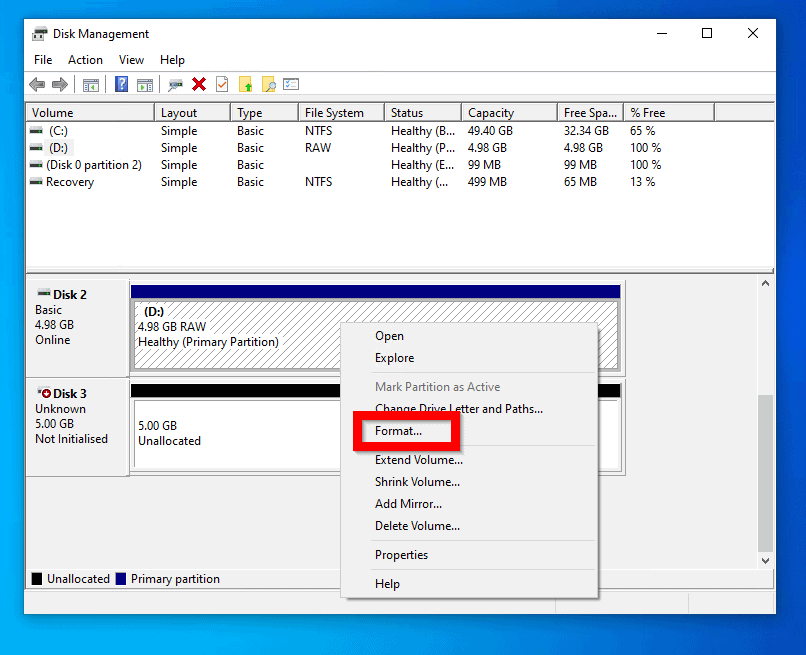Open the View menu
Image resolution: width=806 pixels, height=655 pixels.
pos(131,59)
